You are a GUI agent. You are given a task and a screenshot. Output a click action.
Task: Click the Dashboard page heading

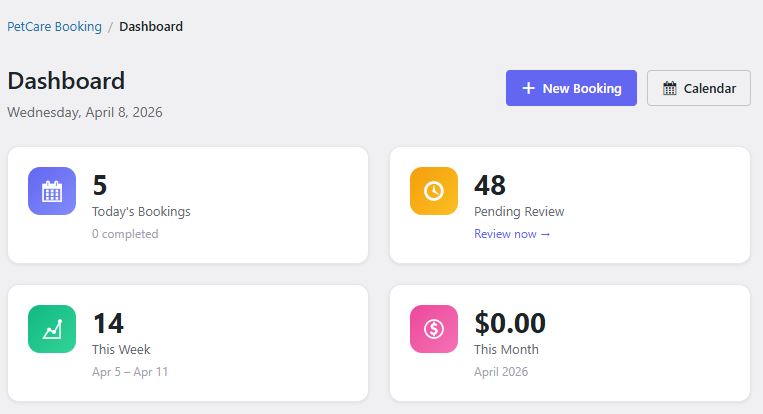tap(66, 81)
